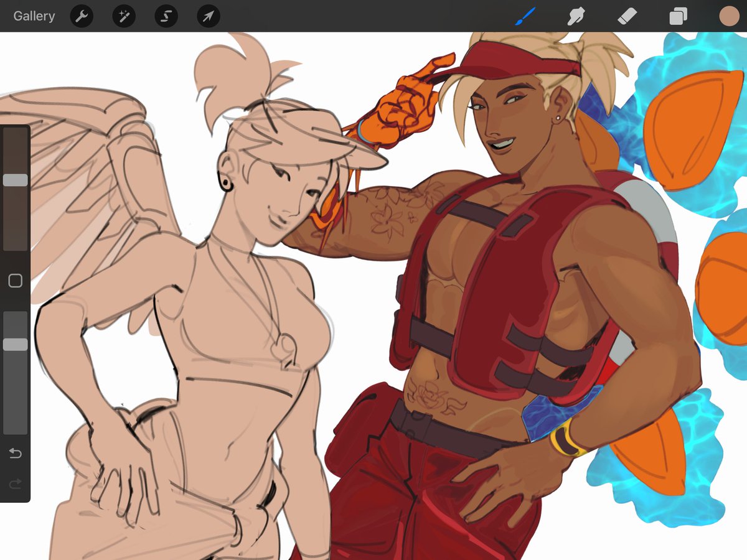Open the Layers panel
Image resolution: width=747 pixels, height=560 pixels.
pyautogui.click(x=678, y=16)
